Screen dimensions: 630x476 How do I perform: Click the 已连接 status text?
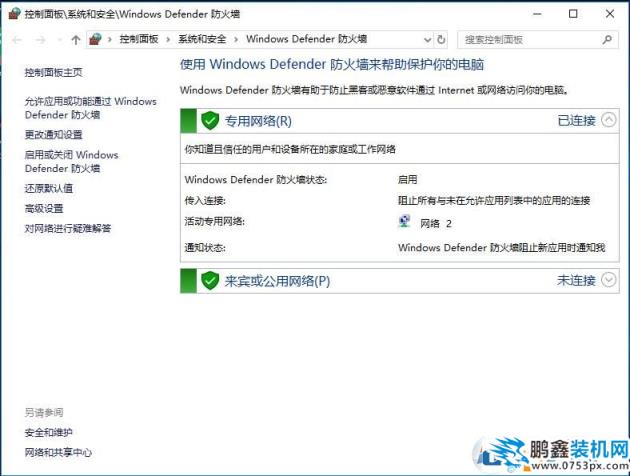(577, 120)
